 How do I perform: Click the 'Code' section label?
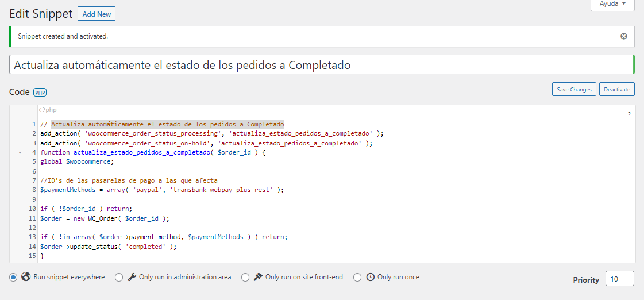(20, 92)
